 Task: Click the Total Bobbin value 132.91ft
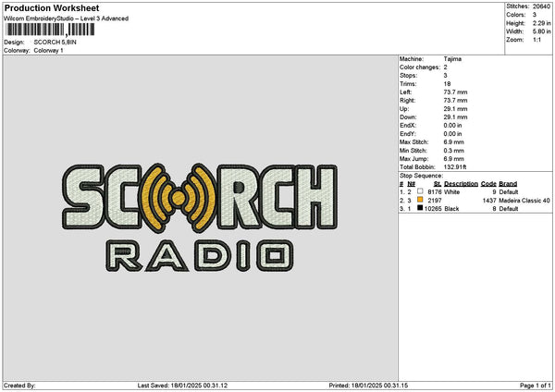click(x=455, y=167)
